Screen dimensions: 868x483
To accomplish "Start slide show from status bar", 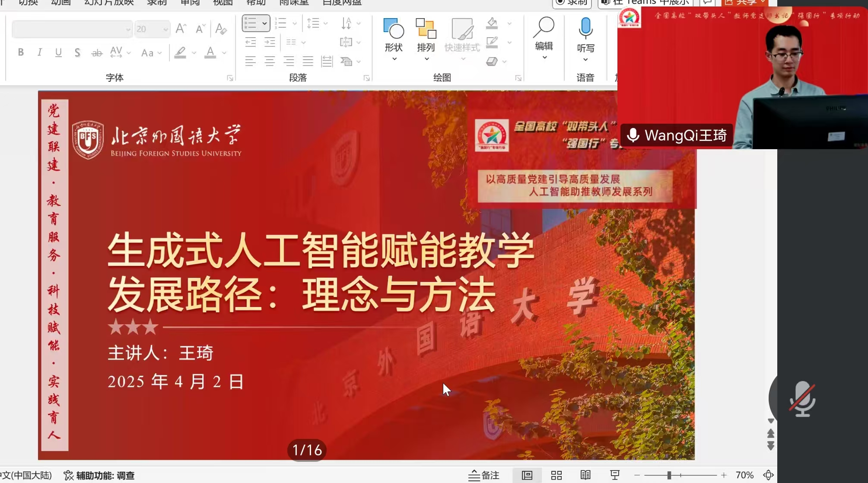I will [615, 475].
